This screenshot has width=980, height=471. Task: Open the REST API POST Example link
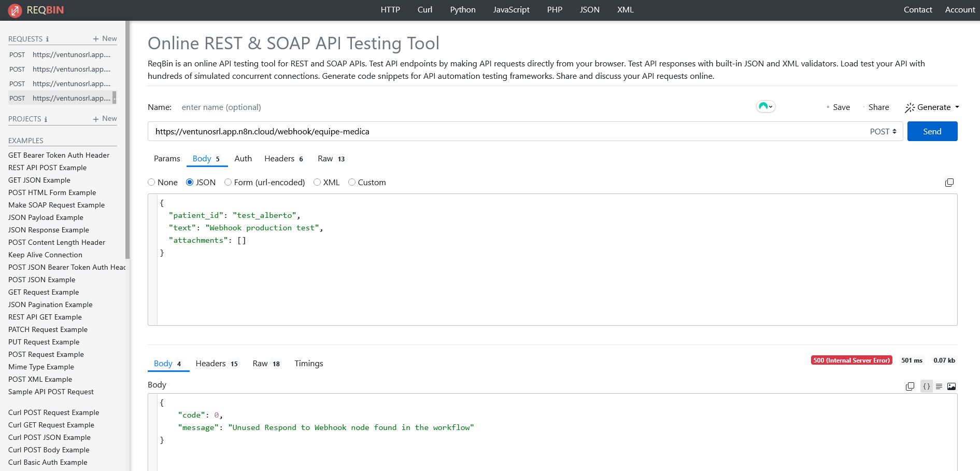[47, 168]
